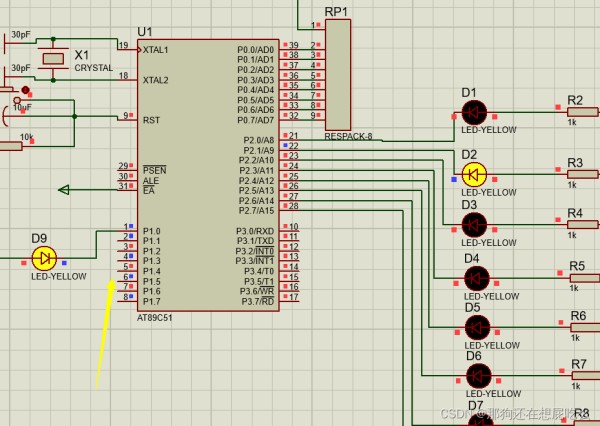Select the D5 LED symbol
The height and width of the screenshot is (426, 600).
pyautogui.click(x=477, y=327)
